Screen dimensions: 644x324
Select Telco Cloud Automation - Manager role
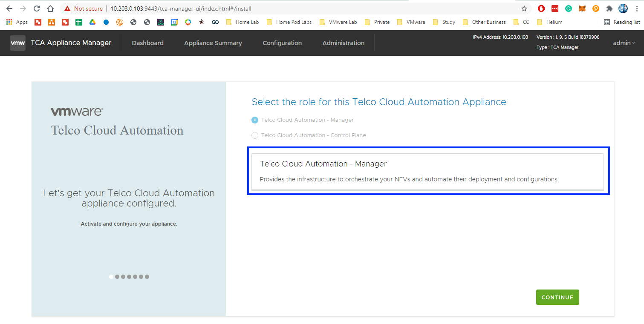coord(255,120)
